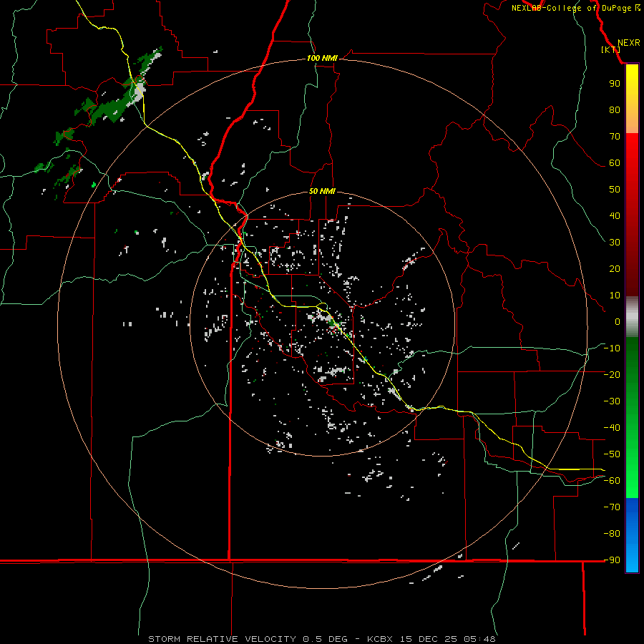Click the 40 value on velocity scale
644x644 pixels.
tap(615, 216)
